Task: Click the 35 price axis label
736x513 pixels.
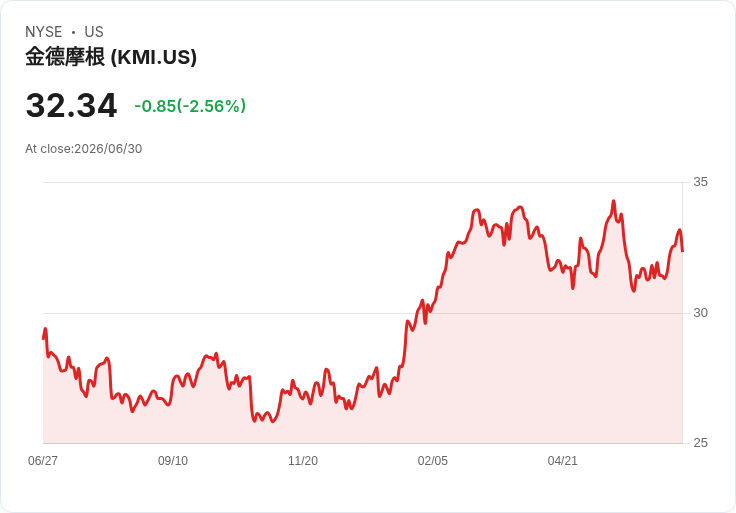Action: (x=700, y=182)
